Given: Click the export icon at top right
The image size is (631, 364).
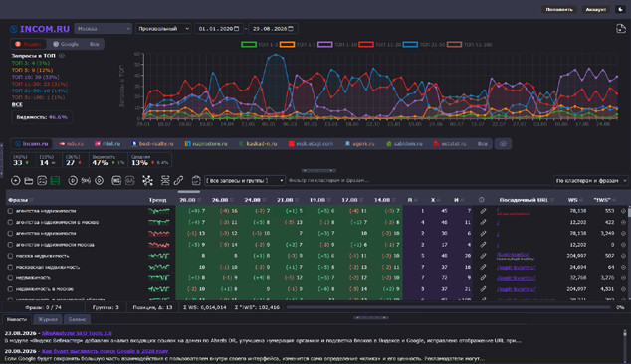Looking at the screenshot, I should (x=621, y=29).
